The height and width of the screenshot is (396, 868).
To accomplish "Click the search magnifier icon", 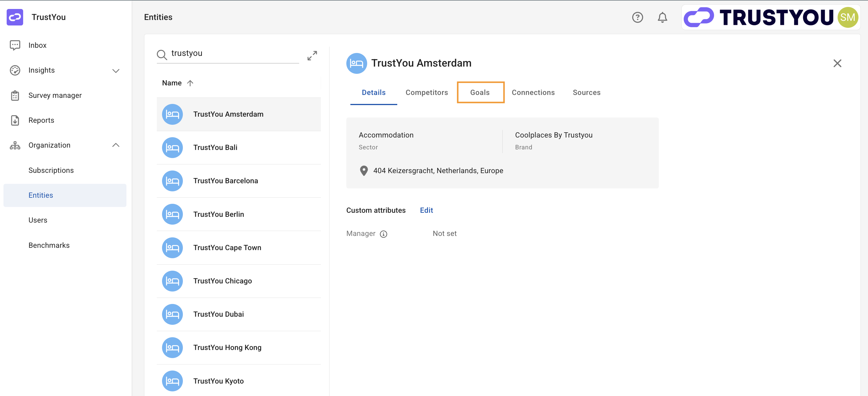I will pyautogui.click(x=162, y=55).
